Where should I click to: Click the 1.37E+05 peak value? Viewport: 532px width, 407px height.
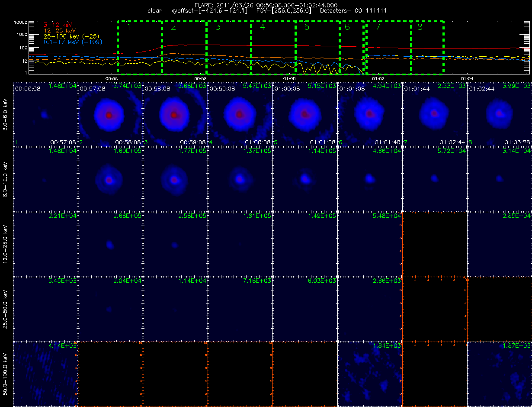click(x=257, y=151)
